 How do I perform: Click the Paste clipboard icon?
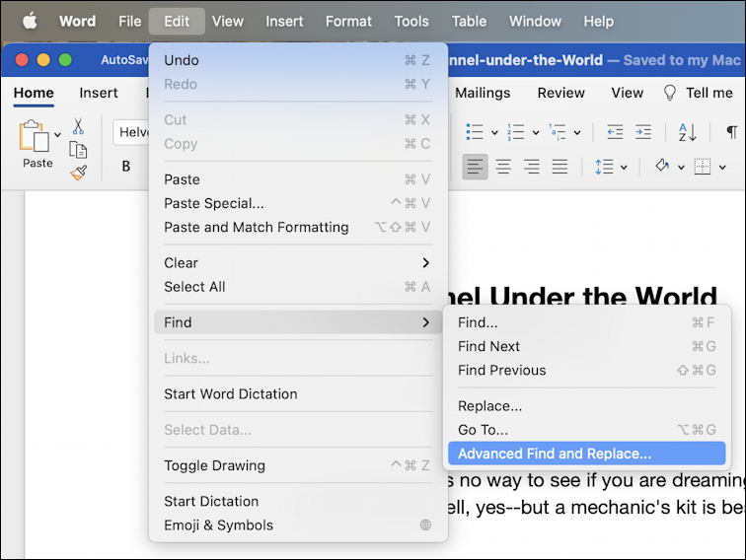(x=35, y=135)
